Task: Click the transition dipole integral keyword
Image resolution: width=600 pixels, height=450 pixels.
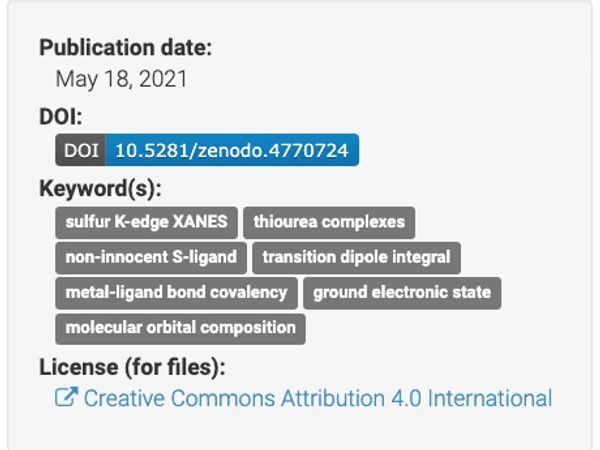Action: point(356,258)
